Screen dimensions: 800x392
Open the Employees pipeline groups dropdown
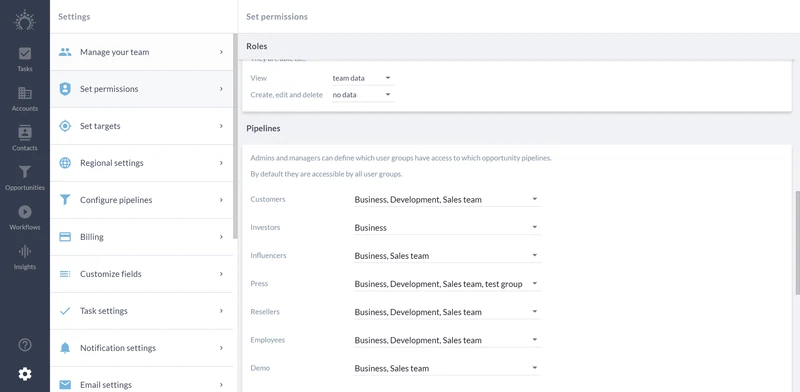447,340
